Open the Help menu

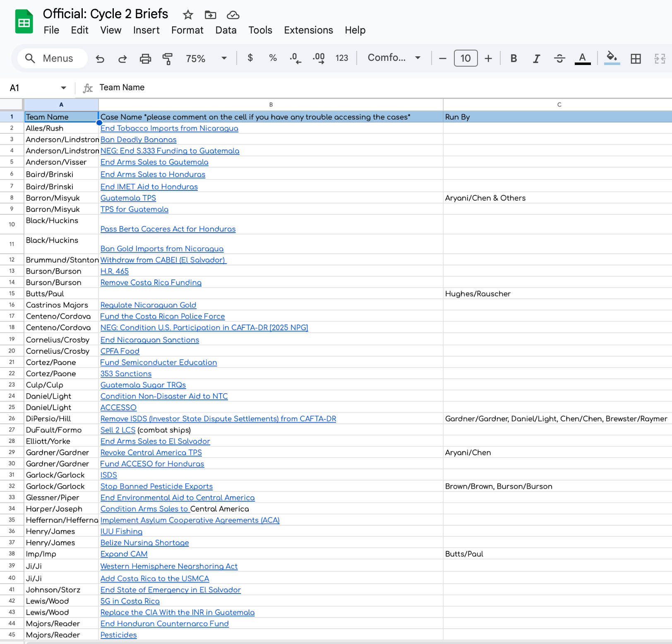tap(355, 30)
